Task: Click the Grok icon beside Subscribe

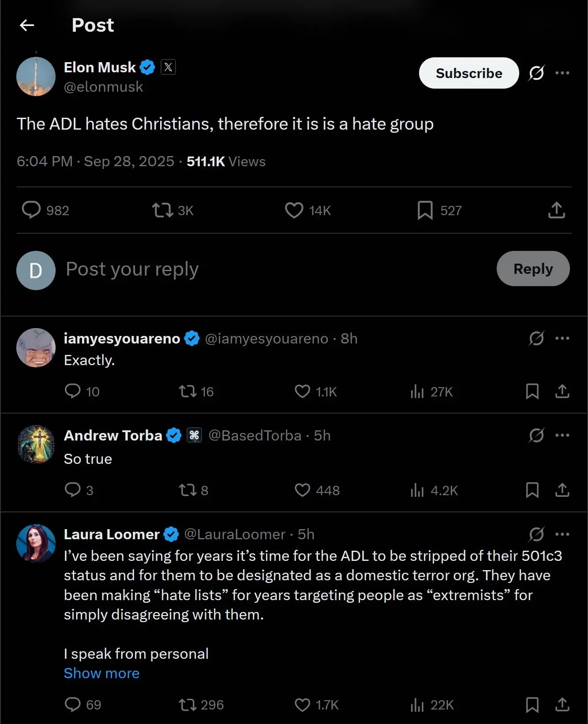Action: (x=536, y=73)
